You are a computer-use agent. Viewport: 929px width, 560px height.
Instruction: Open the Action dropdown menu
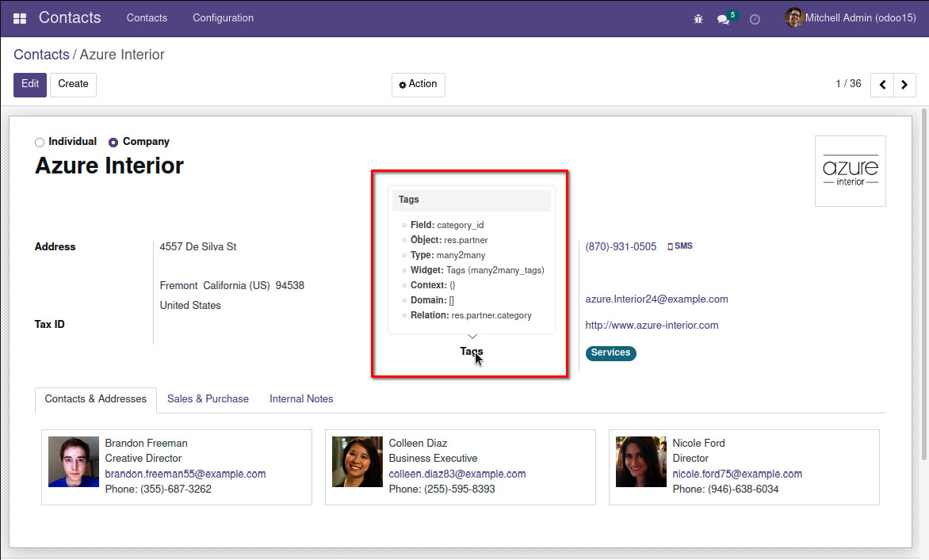tap(419, 85)
